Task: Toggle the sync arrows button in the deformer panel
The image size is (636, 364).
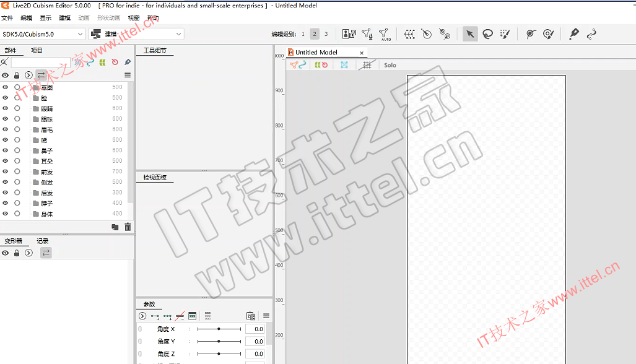Action: (x=46, y=253)
